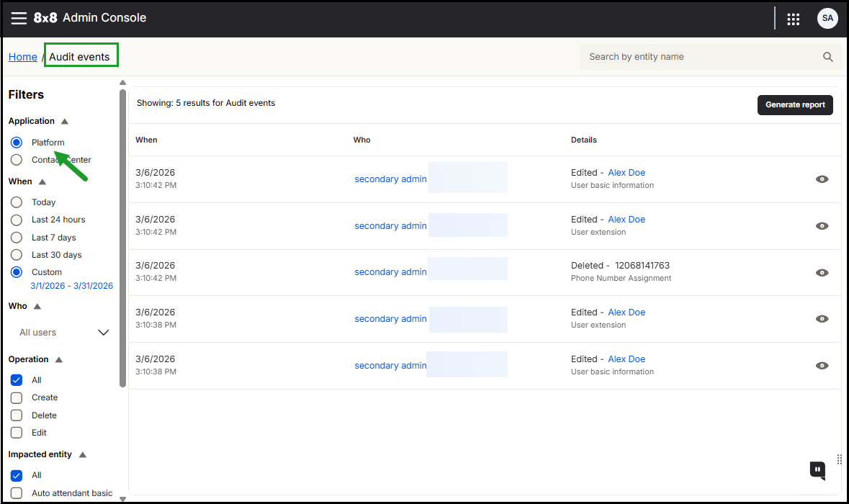Click the 8x8 Admin Console logo

[90, 18]
